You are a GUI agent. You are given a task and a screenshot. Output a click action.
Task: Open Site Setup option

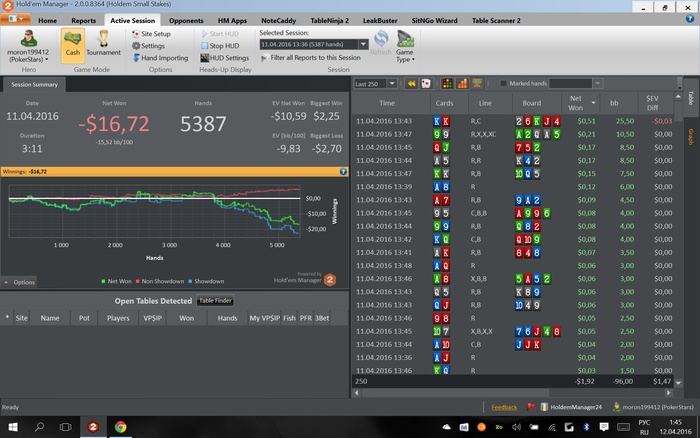[151, 33]
